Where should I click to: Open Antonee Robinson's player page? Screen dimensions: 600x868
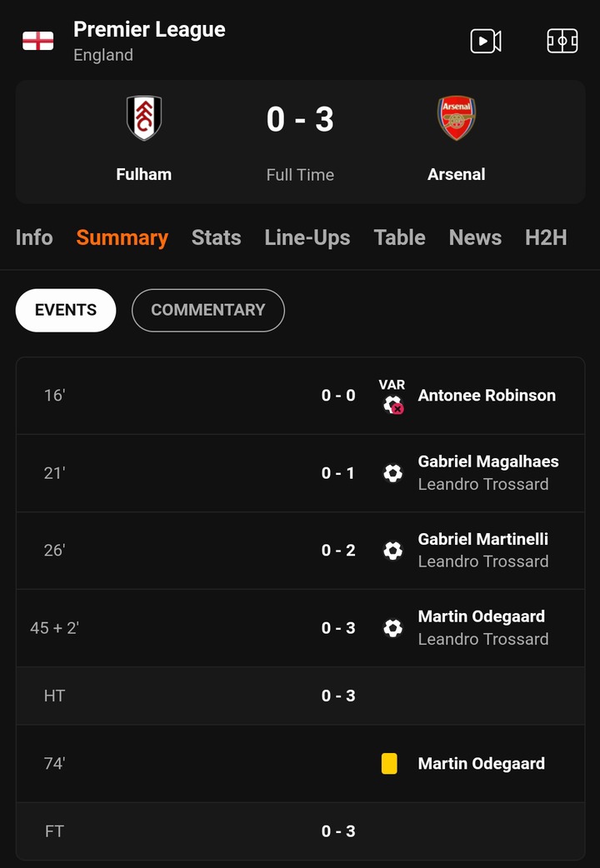coord(487,396)
